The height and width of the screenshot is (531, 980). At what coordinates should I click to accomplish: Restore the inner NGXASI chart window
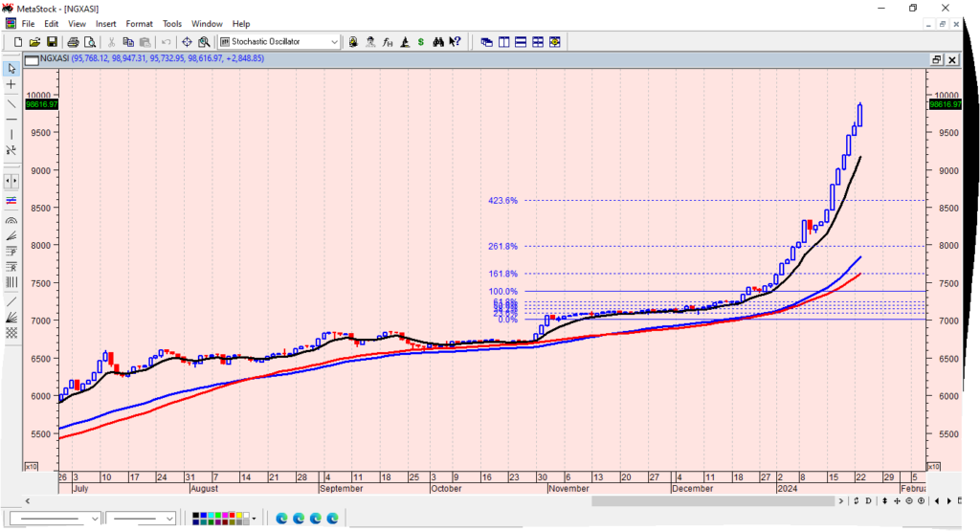tap(936, 59)
